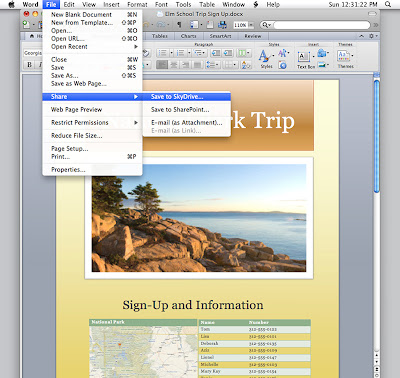Click the numbered list icon
Image resolution: width=400 pixels, height=378 pixels.
pyautogui.click(x=180, y=53)
